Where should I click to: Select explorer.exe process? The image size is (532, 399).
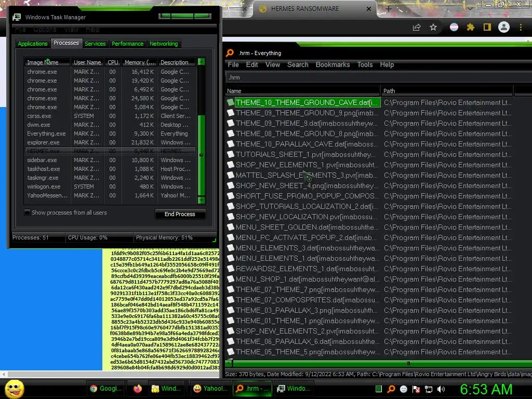click(110, 142)
